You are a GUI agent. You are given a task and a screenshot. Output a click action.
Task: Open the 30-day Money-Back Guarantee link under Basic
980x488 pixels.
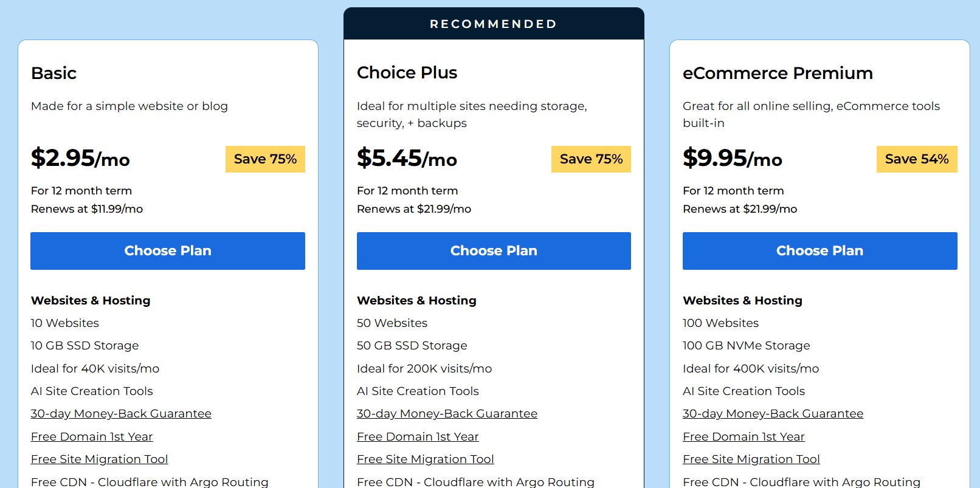click(121, 413)
